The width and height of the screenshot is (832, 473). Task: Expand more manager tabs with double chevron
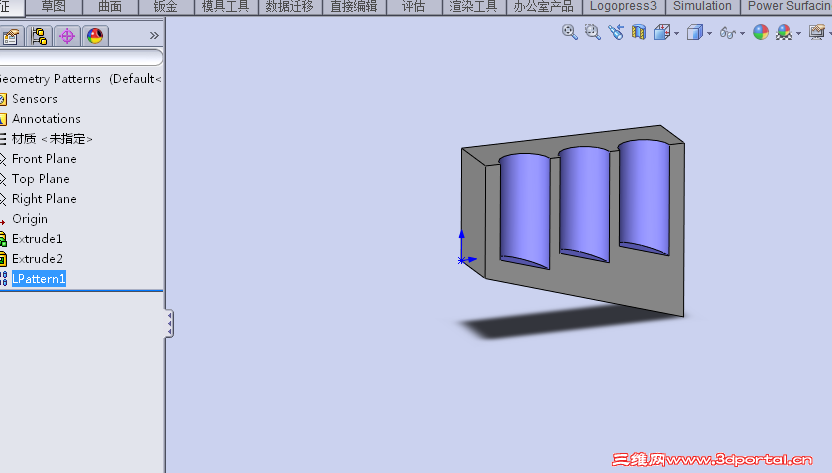point(154,36)
